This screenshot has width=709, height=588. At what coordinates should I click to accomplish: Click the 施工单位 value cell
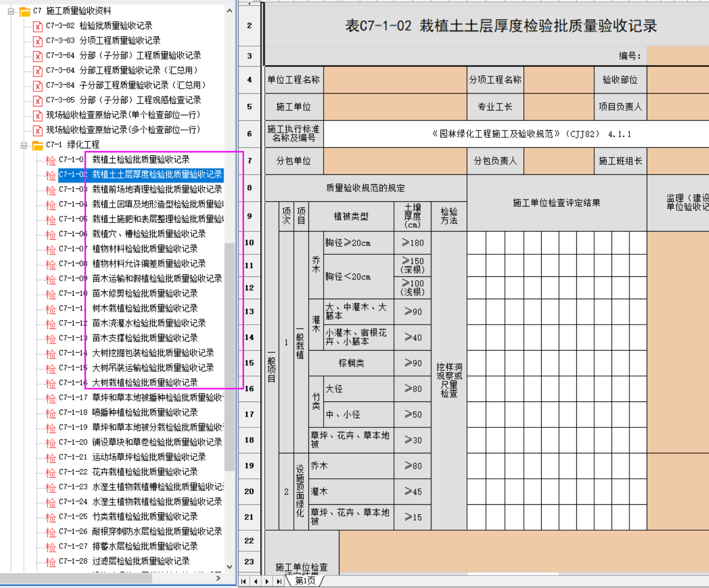click(x=395, y=107)
